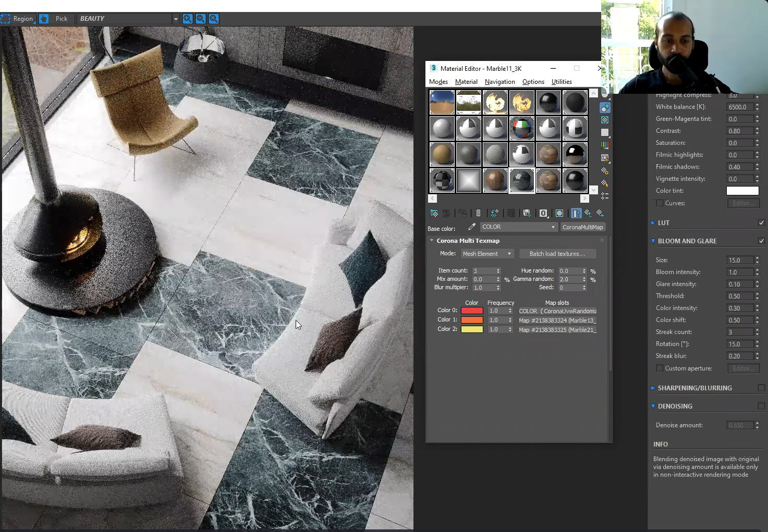Image resolution: width=768 pixels, height=532 pixels.
Task: Click the zoom in magnifier icon
Action: coord(188,19)
